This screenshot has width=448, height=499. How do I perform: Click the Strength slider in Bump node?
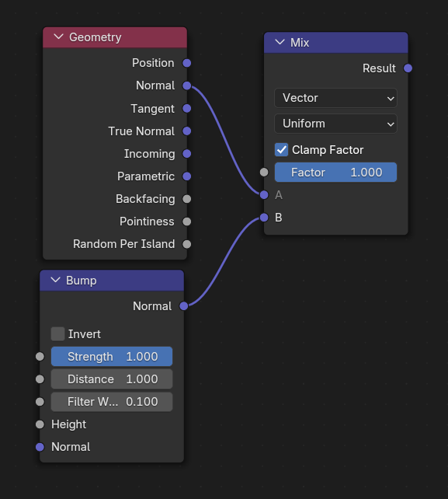pos(112,357)
